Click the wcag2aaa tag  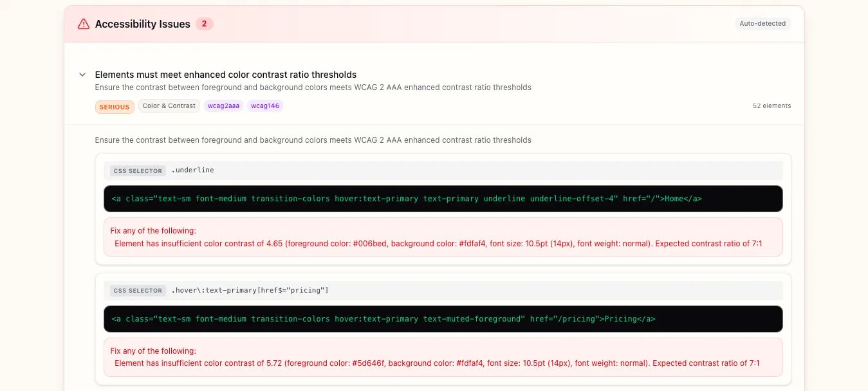[223, 106]
